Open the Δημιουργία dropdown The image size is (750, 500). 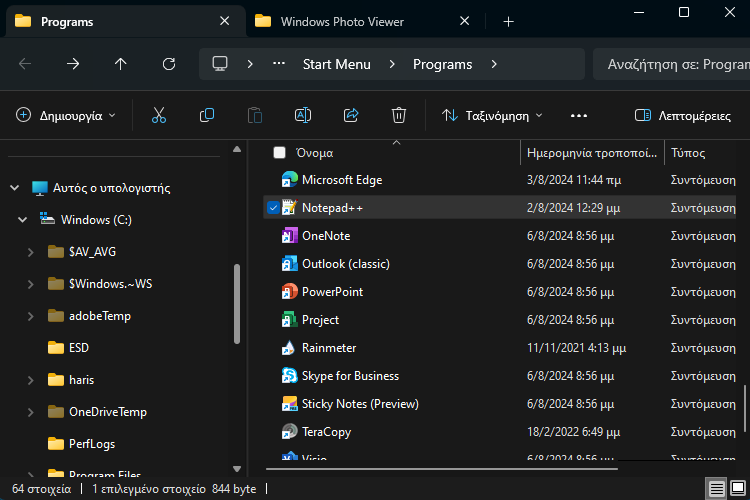(66, 116)
